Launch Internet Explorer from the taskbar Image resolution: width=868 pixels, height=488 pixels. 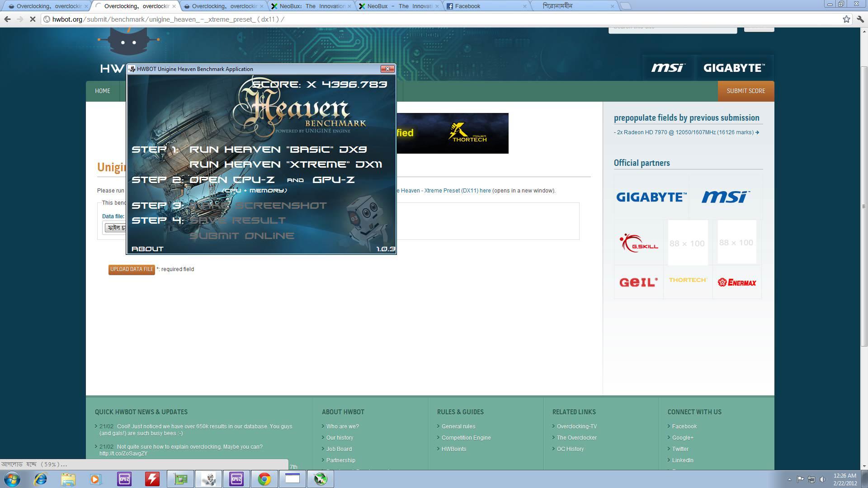coord(41,479)
